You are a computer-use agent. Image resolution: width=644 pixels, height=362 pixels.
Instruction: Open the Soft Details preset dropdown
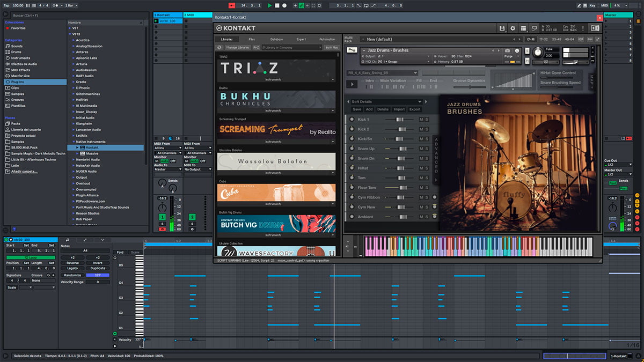(386, 101)
